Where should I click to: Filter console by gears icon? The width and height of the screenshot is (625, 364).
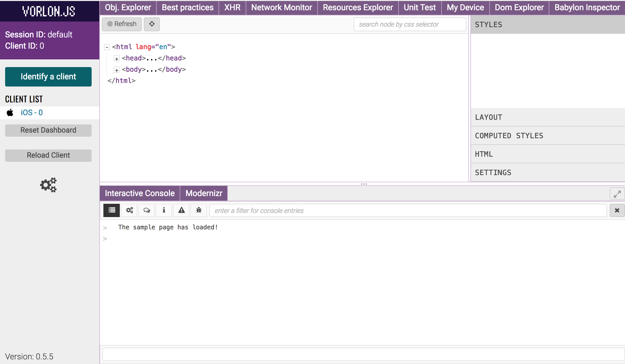tap(130, 210)
